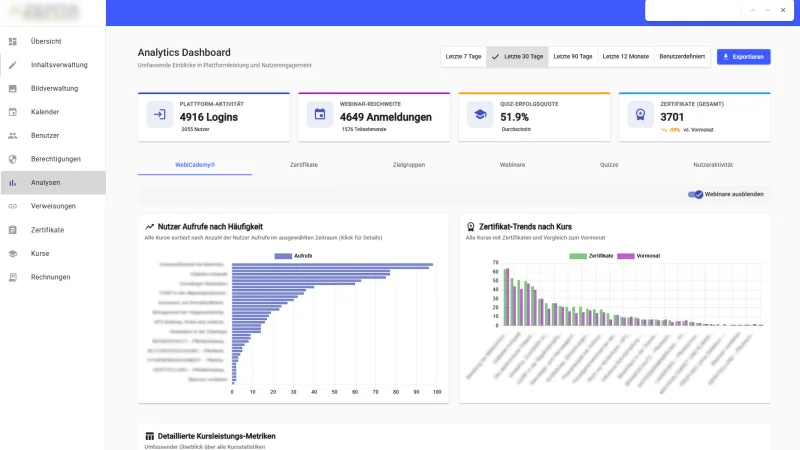Screen dimensions: 800x450
Task: Select the Letzte 7 Tage time range
Action: 463,57
